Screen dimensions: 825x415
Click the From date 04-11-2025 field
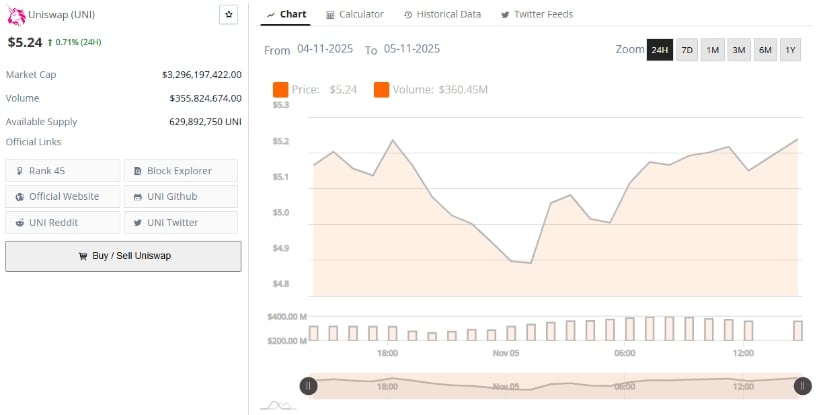326,49
